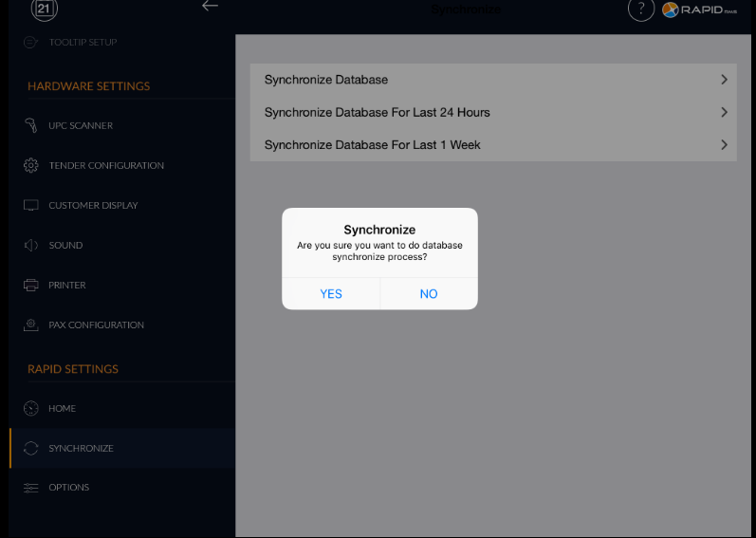Click the Synchronize arrows icon
This screenshot has height=538, width=756.
click(x=30, y=448)
